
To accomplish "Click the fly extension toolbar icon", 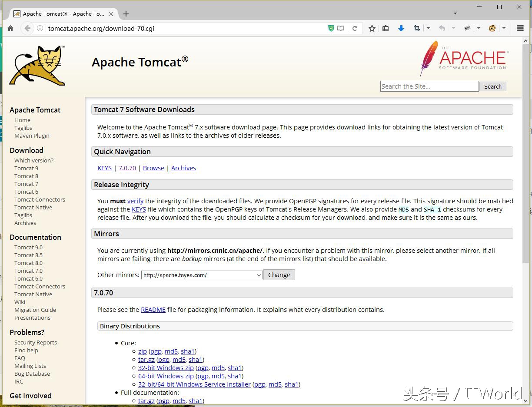I will tap(467, 28).
